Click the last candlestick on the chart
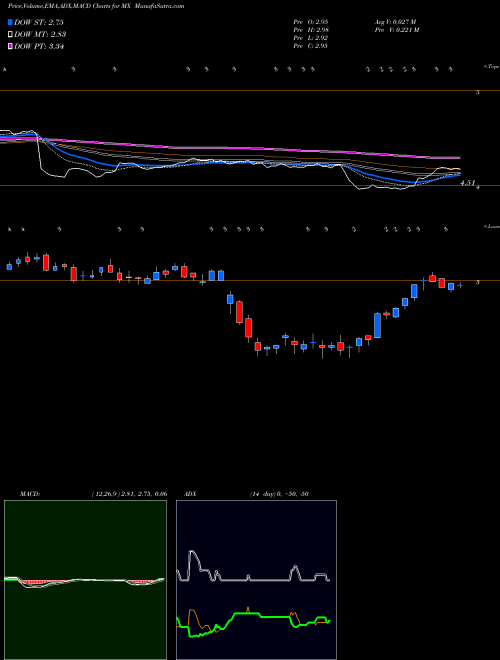The height and width of the screenshot is (660, 500). 460,286
